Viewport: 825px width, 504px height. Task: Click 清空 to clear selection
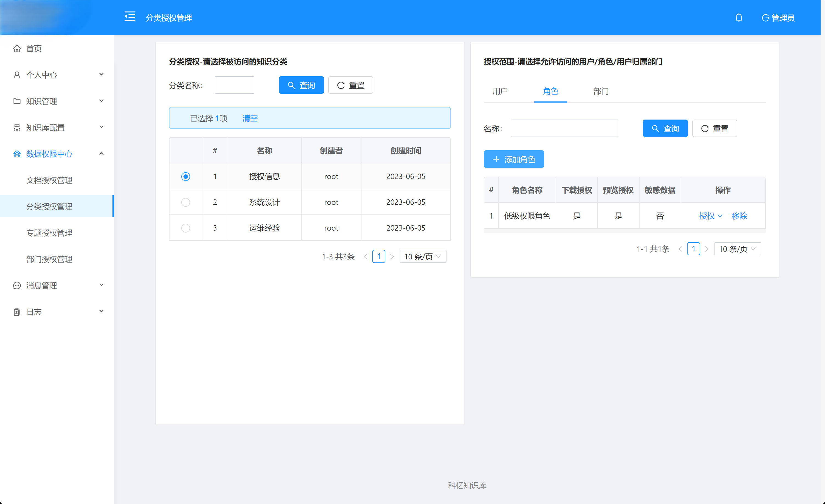(250, 118)
